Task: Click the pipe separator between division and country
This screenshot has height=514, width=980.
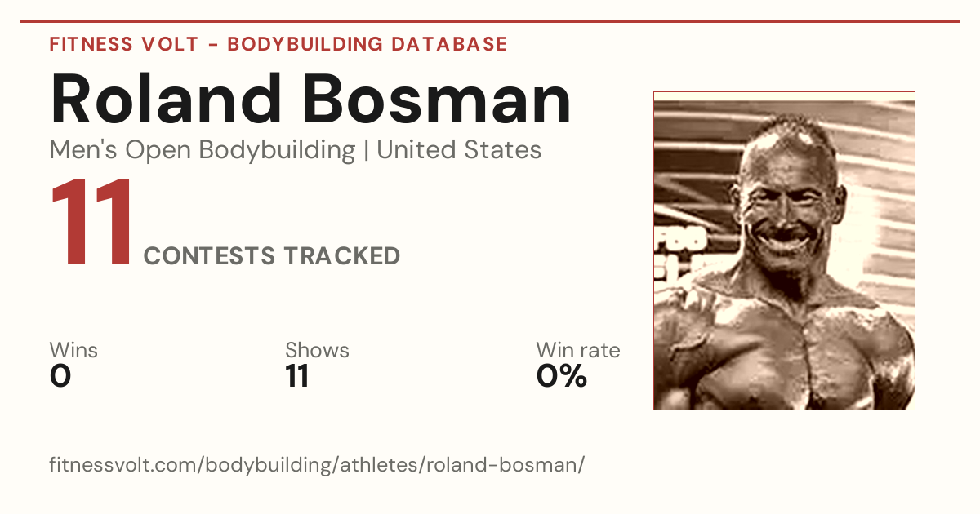Action: [366, 151]
